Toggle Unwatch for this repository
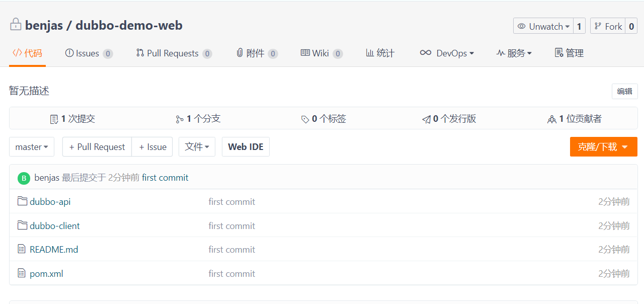The height and width of the screenshot is (304, 644). click(x=543, y=26)
